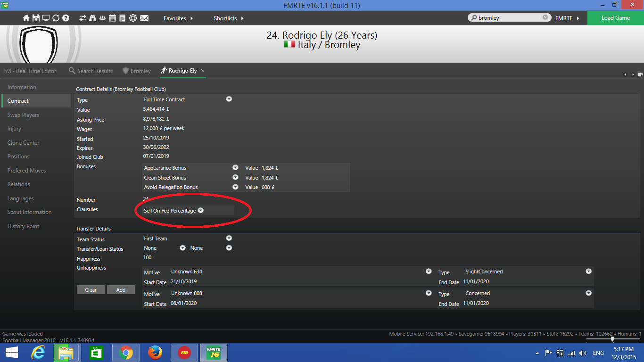Open the Positions section
Image resolution: width=644 pixels, height=362 pixels.
click(x=36, y=156)
